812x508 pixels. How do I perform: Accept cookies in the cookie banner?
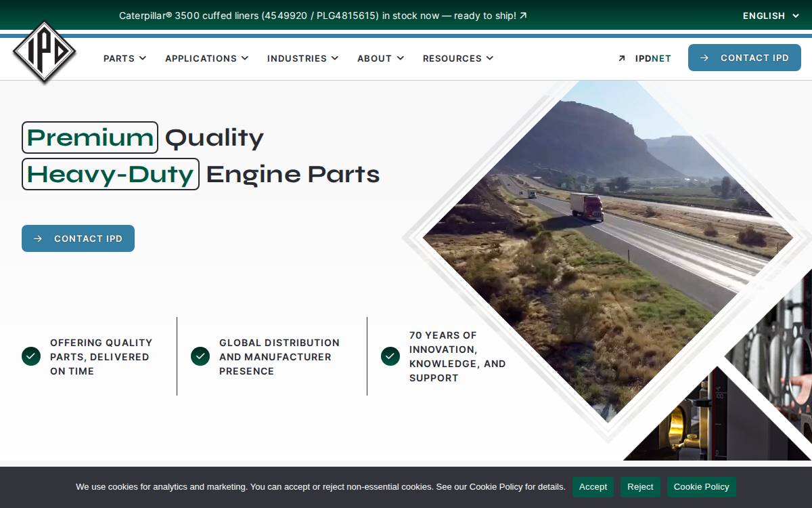(x=593, y=486)
